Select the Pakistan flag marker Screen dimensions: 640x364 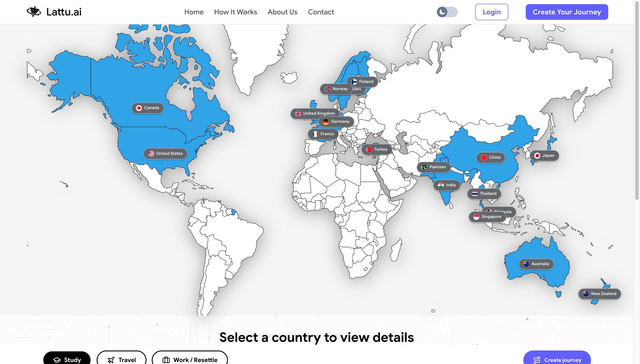[x=434, y=167]
